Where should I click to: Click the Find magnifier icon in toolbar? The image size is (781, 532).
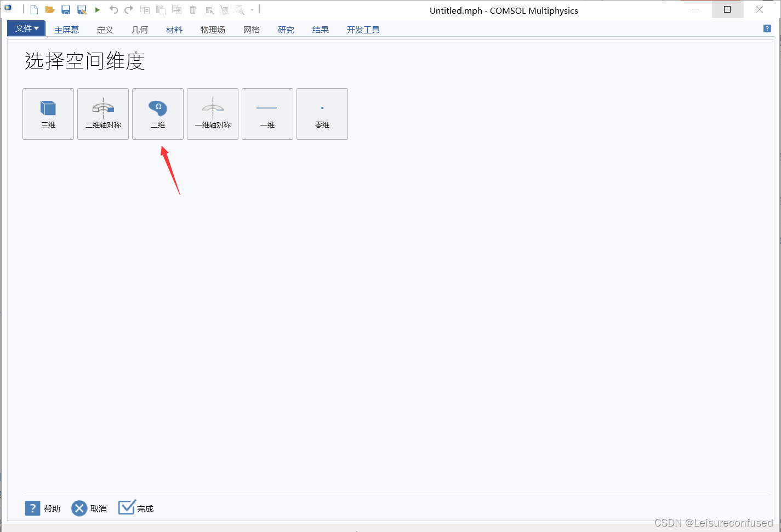click(240, 10)
